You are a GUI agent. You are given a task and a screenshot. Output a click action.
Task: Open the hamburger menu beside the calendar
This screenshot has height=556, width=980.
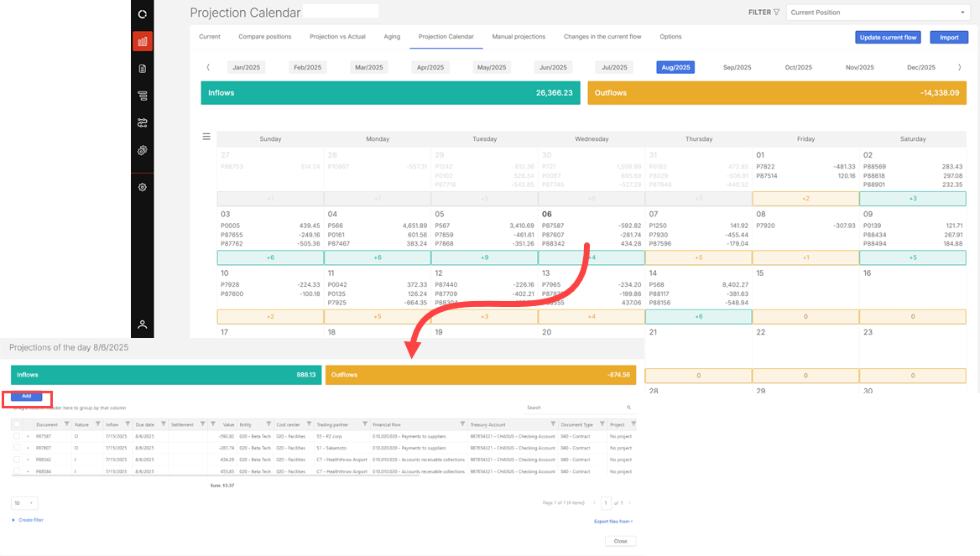point(206,137)
